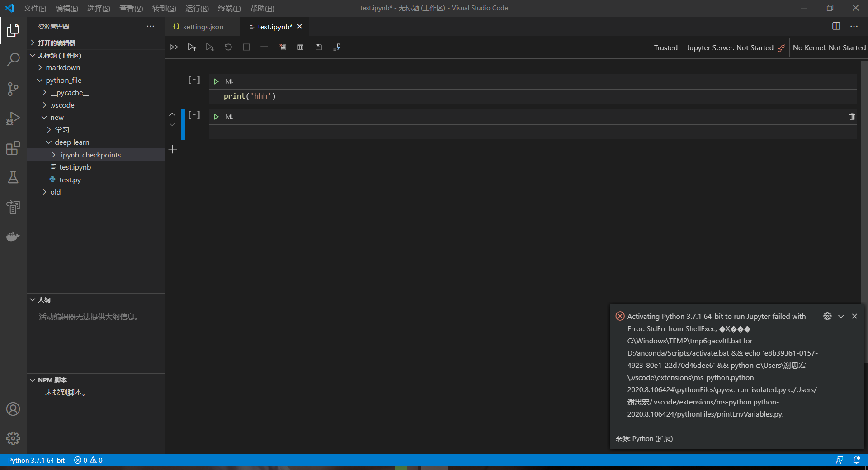The height and width of the screenshot is (470, 868).
Task: Delete the second cell with trash icon
Action: (852, 117)
